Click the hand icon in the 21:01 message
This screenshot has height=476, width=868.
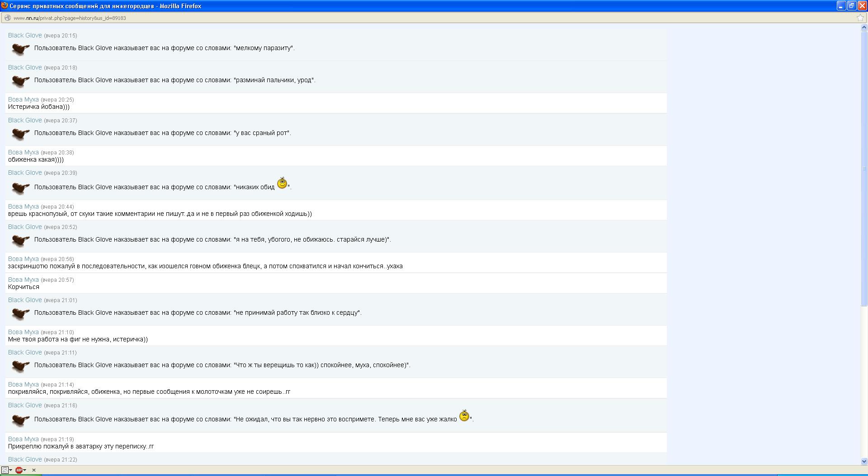pyautogui.click(x=20, y=313)
